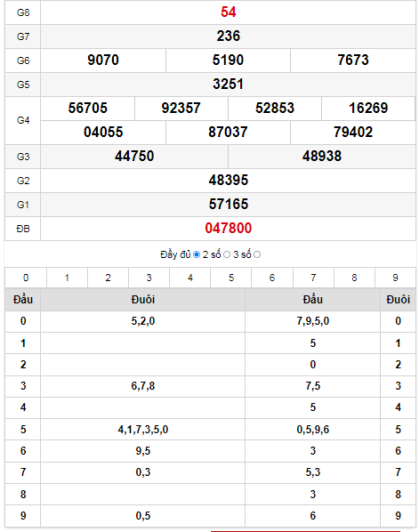The image size is (419, 532).
Task: Click the G1 row label
Action: (x=23, y=205)
